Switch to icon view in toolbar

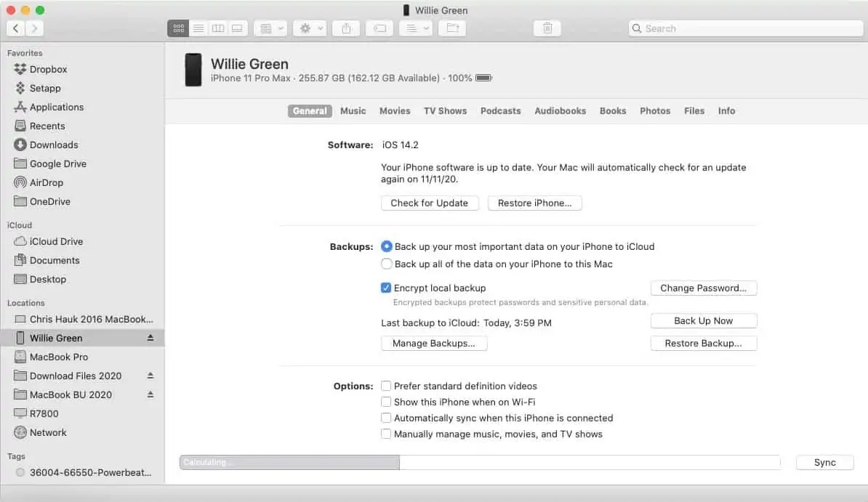(x=178, y=28)
